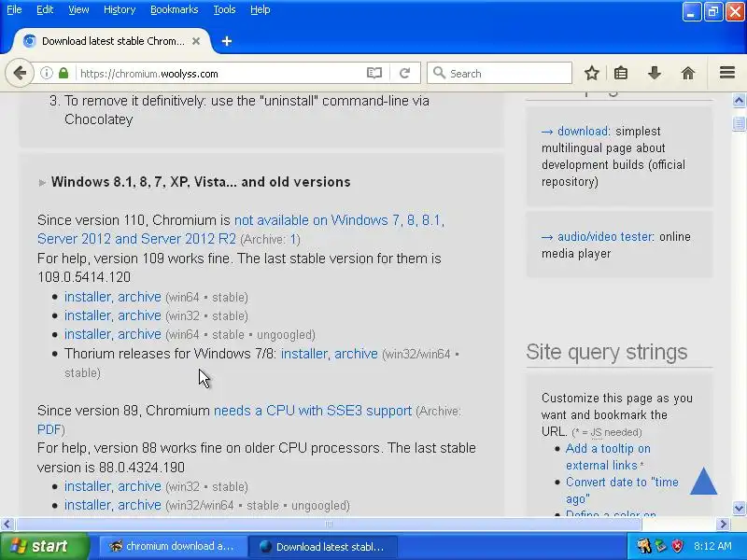Open the Archive: 1 link
The width and height of the screenshot is (747, 560).
[x=295, y=240]
